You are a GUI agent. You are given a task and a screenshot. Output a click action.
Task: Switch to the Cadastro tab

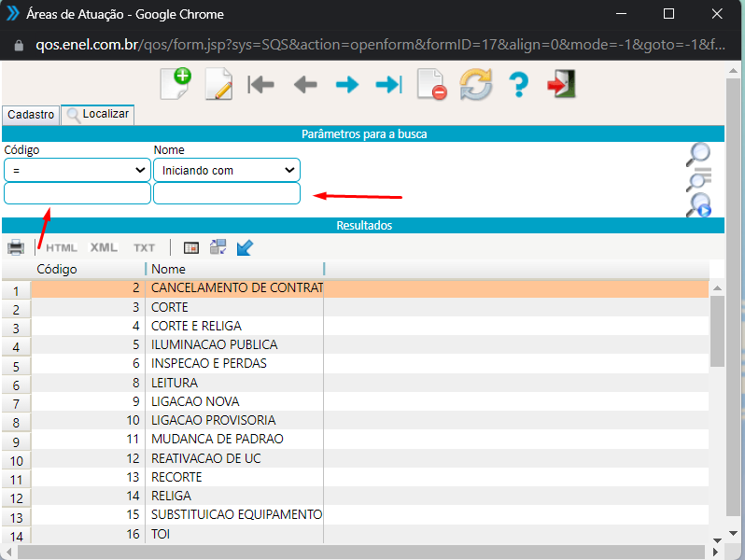click(31, 115)
